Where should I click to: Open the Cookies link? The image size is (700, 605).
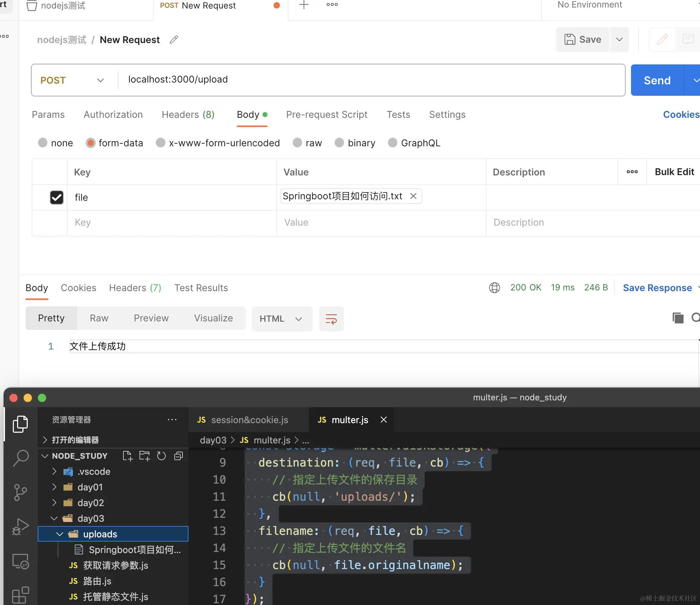(x=681, y=115)
